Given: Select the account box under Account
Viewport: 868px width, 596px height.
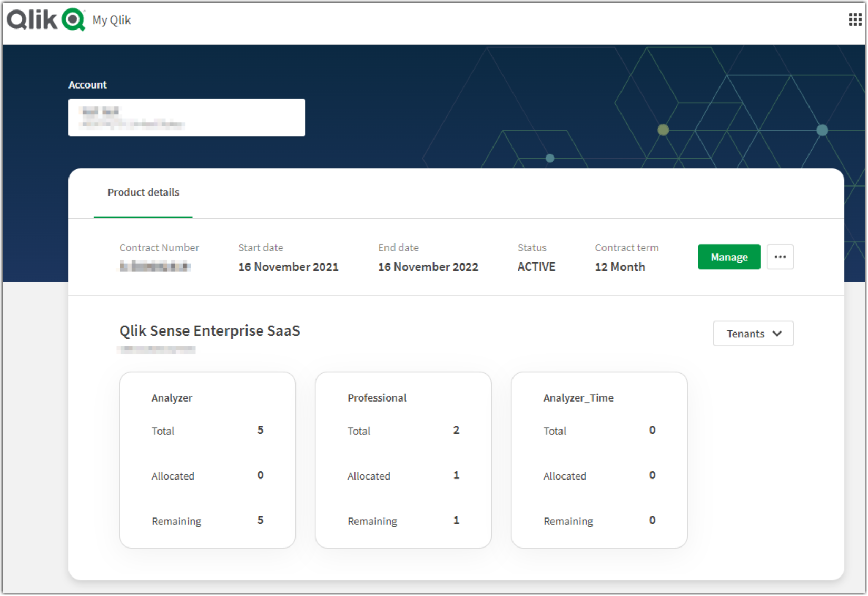Looking at the screenshot, I should [186, 117].
